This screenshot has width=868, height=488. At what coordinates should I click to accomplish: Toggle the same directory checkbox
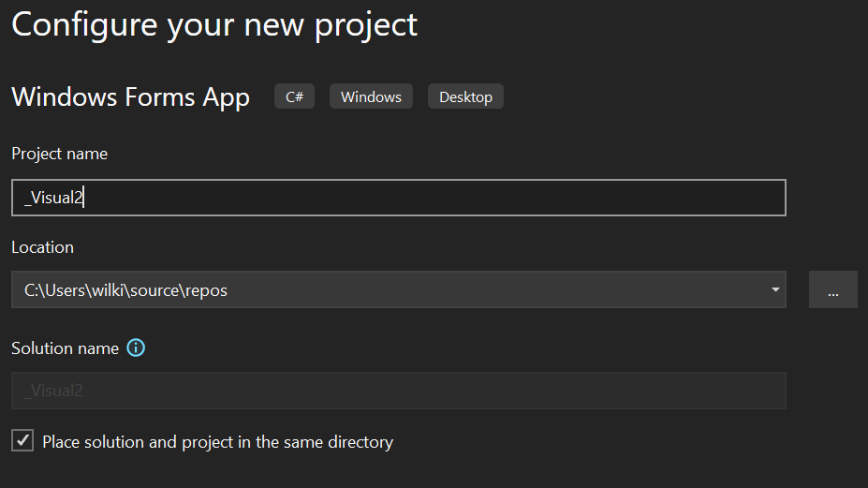pos(22,441)
